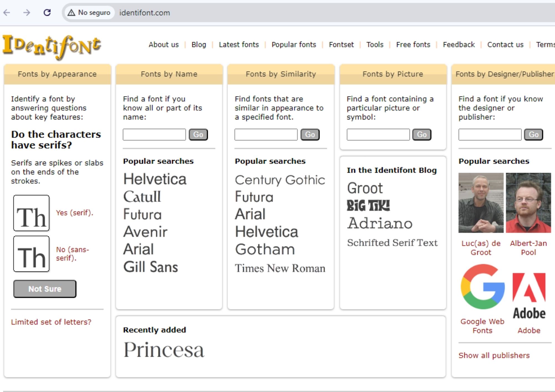Focus the Fonts by Name search field
This screenshot has width=555, height=392.
(154, 134)
